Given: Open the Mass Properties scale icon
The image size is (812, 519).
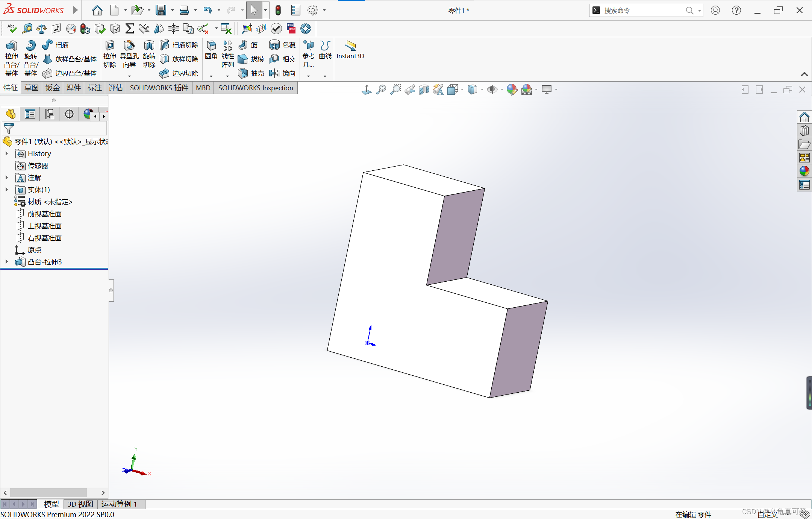Looking at the screenshot, I should 41,29.
